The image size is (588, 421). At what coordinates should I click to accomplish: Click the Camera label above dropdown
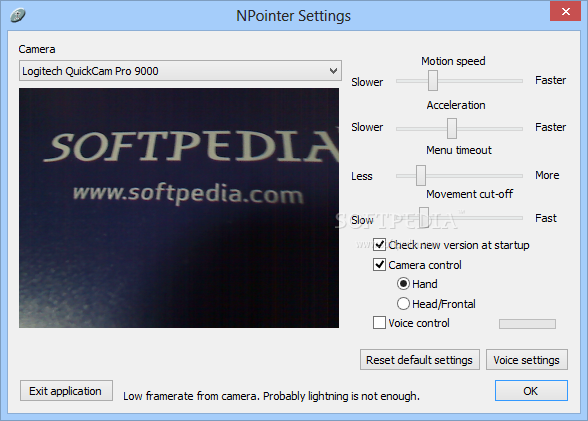click(x=37, y=49)
